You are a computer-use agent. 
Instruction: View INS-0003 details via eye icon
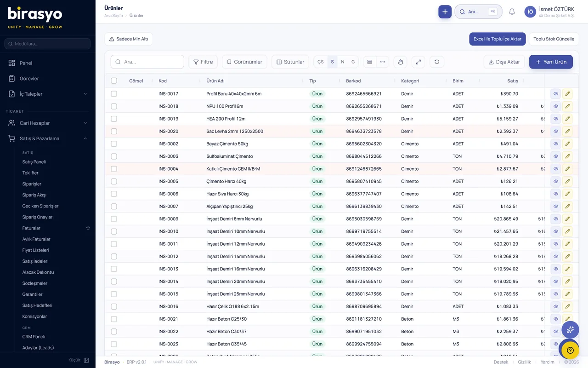pyautogui.click(x=555, y=156)
